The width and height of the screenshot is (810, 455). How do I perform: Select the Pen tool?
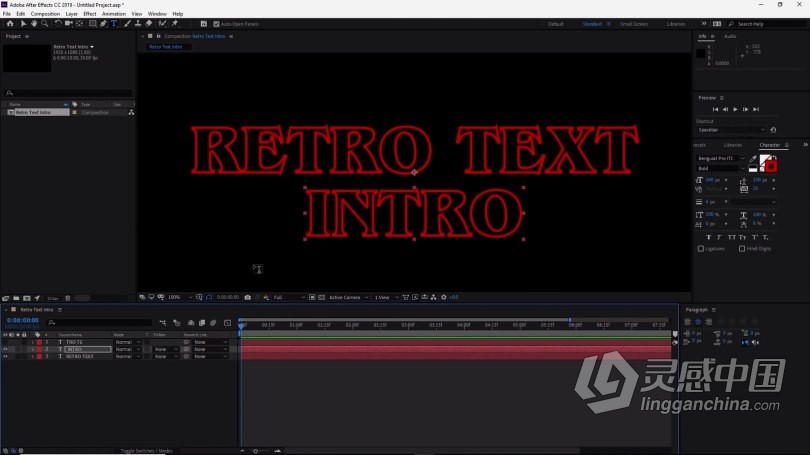[x=103, y=23]
